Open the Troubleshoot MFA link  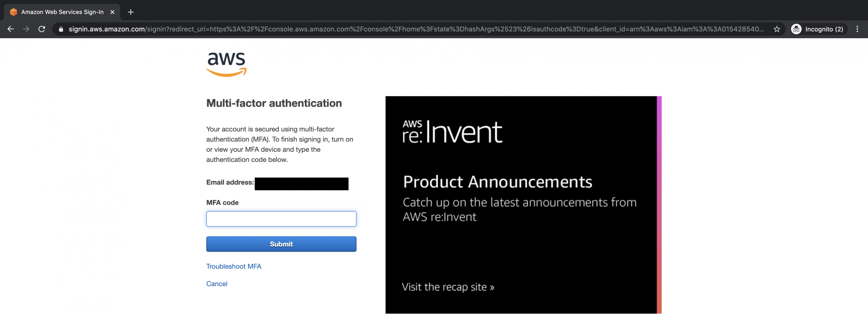click(x=233, y=266)
